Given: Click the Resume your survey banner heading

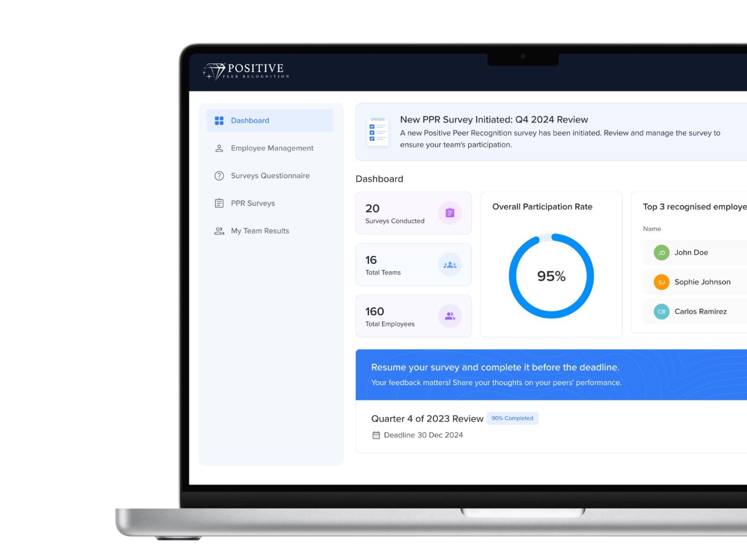Looking at the screenshot, I should point(495,367).
